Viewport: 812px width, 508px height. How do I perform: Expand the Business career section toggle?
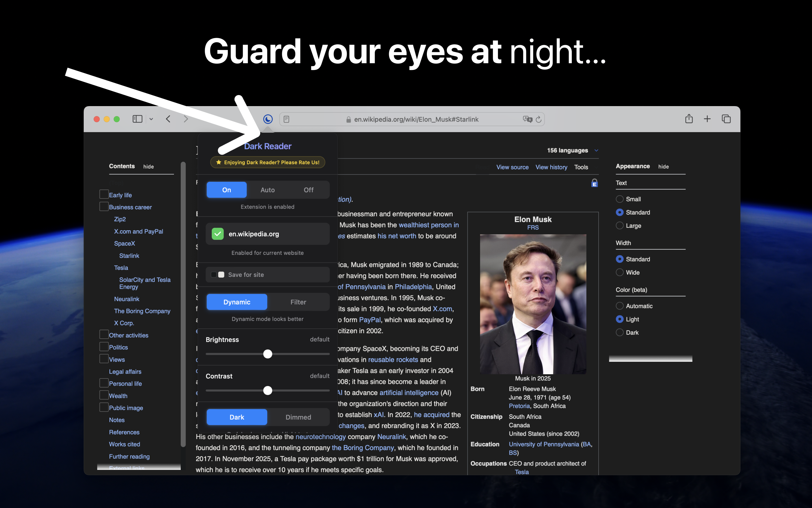point(104,206)
